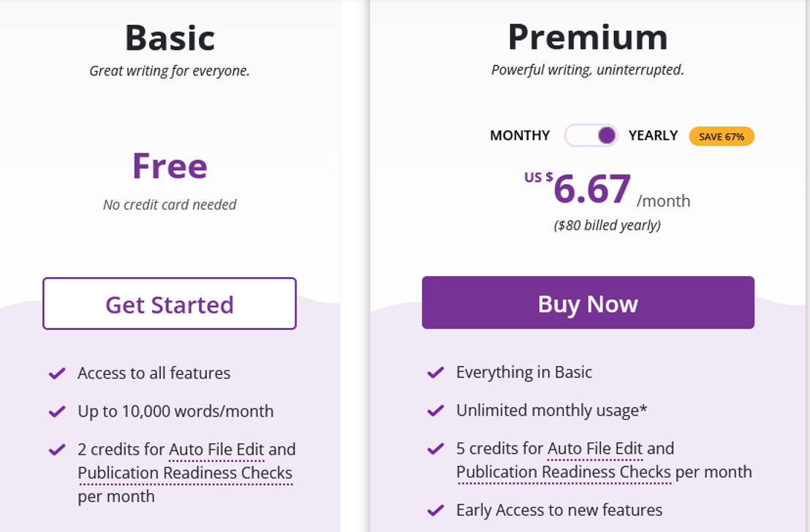Viewport: 810px width, 532px height.
Task: Toggle the monthly/yearly billing switch
Action: 591,136
